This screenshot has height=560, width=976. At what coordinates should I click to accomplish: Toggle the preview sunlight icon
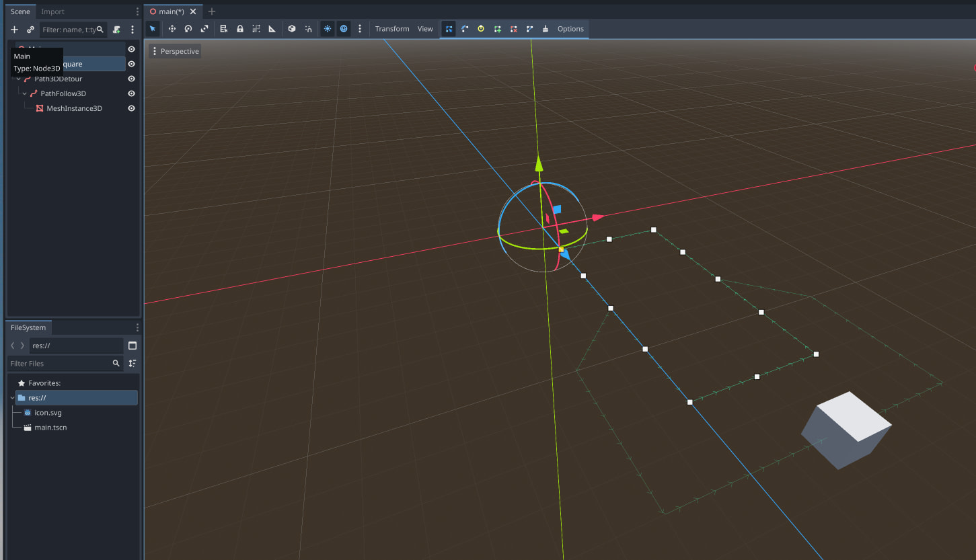[x=328, y=29]
